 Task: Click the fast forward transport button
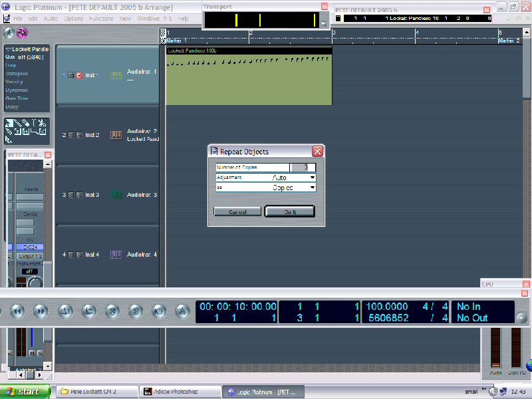pyautogui.click(x=40, y=311)
